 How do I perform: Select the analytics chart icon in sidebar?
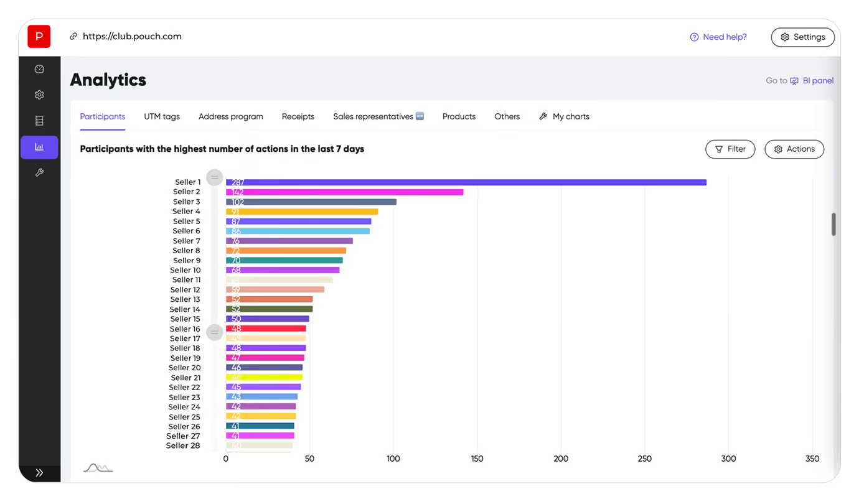[39, 147]
